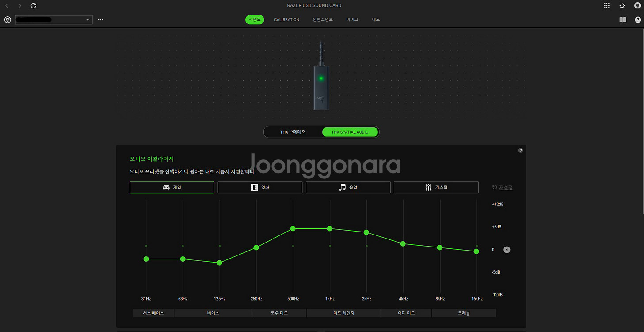This screenshot has height=332, width=644.
Task: Click the 63Hz EQ slider handle
Action: [183, 259]
